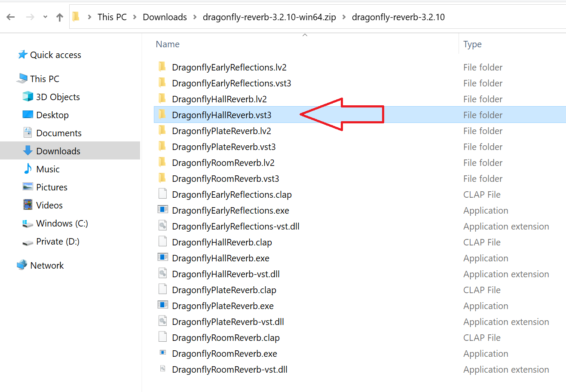
Task: Select 3D Objects in navigation pane
Action: point(58,97)
